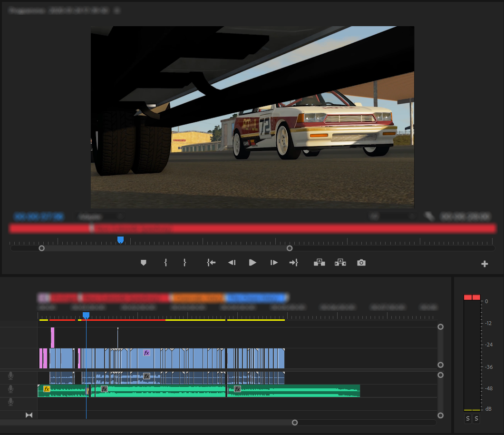The width and height of the screenshot is (504, 435).
Task: Click the left zoom handle under monitor ruler
Action: 41,248
